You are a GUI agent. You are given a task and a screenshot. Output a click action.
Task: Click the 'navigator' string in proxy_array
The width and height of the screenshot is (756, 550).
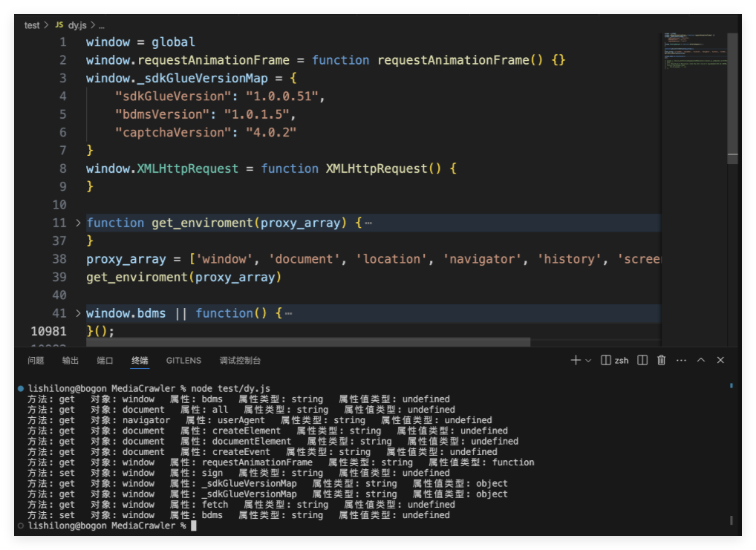click(482, 259)
